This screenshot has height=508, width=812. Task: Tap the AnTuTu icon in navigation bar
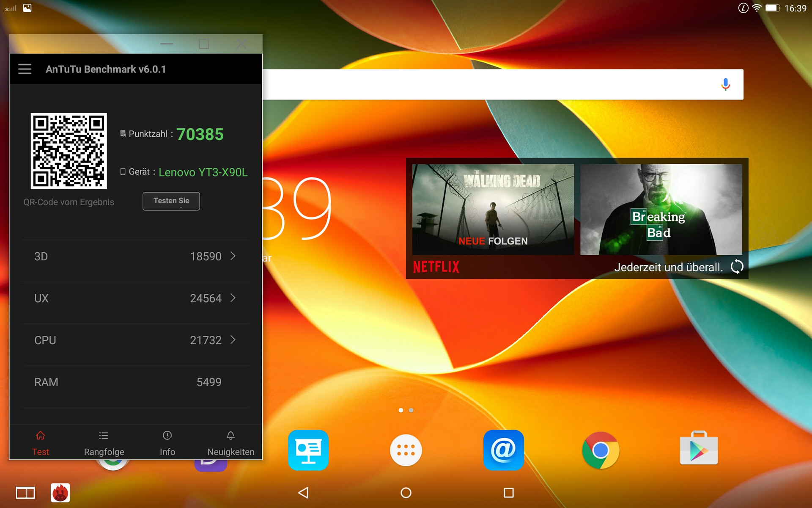60,493
